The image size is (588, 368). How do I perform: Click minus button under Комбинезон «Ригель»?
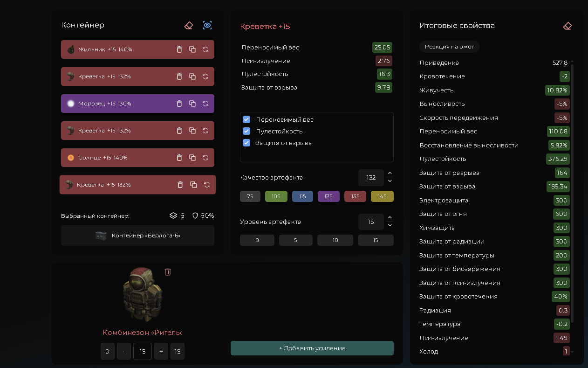tap(123, 352)
